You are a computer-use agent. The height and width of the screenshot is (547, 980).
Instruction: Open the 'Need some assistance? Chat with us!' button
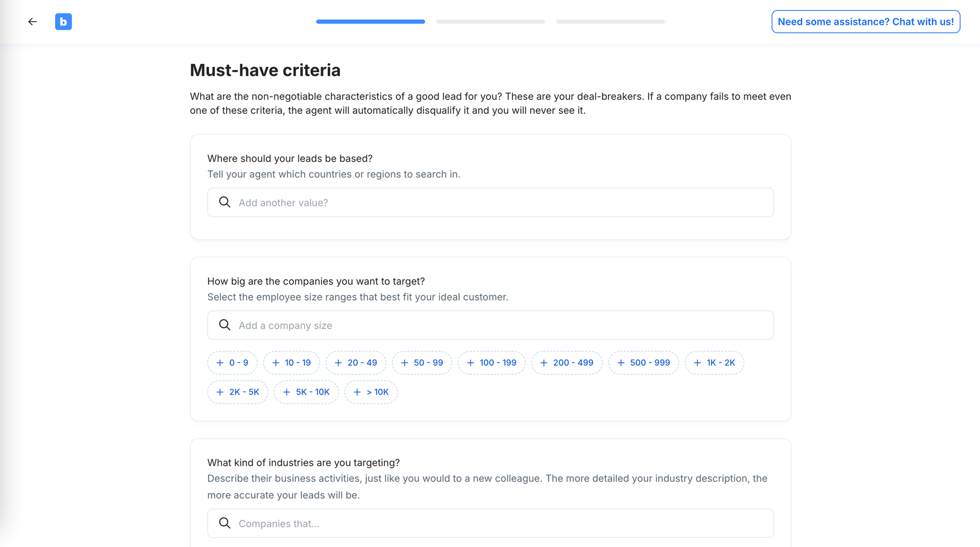tap(866, 21)
